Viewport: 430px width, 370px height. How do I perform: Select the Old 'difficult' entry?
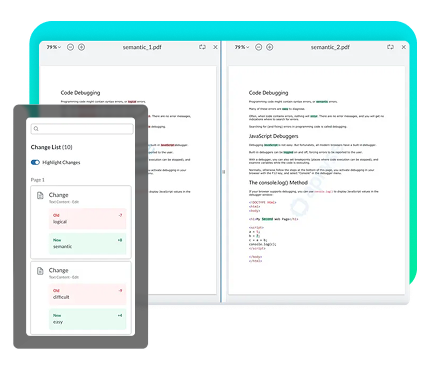[88, 294]
